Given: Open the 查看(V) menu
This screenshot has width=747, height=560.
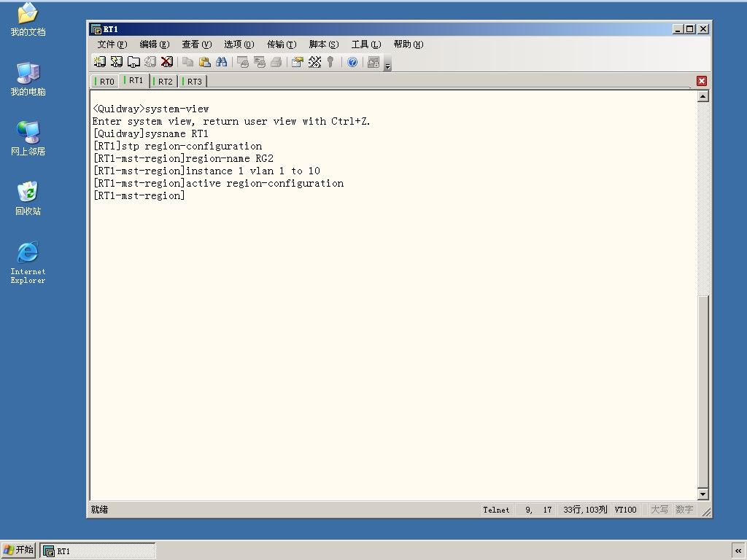Looking at the screenshot, I should [197, 44].
